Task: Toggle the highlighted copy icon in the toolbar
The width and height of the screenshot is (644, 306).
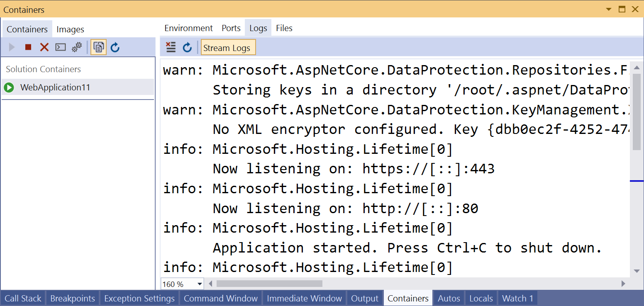Action: [x=98, y=47]
